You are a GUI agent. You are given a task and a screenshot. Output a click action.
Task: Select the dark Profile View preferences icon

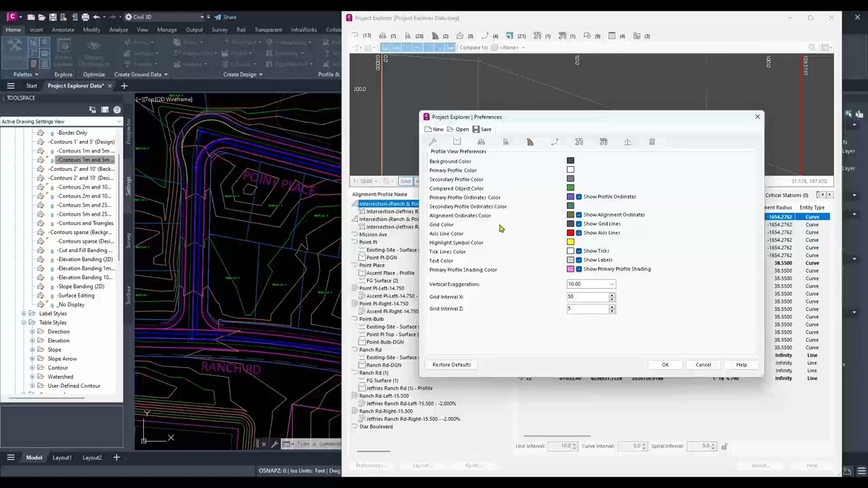point(530,142)
